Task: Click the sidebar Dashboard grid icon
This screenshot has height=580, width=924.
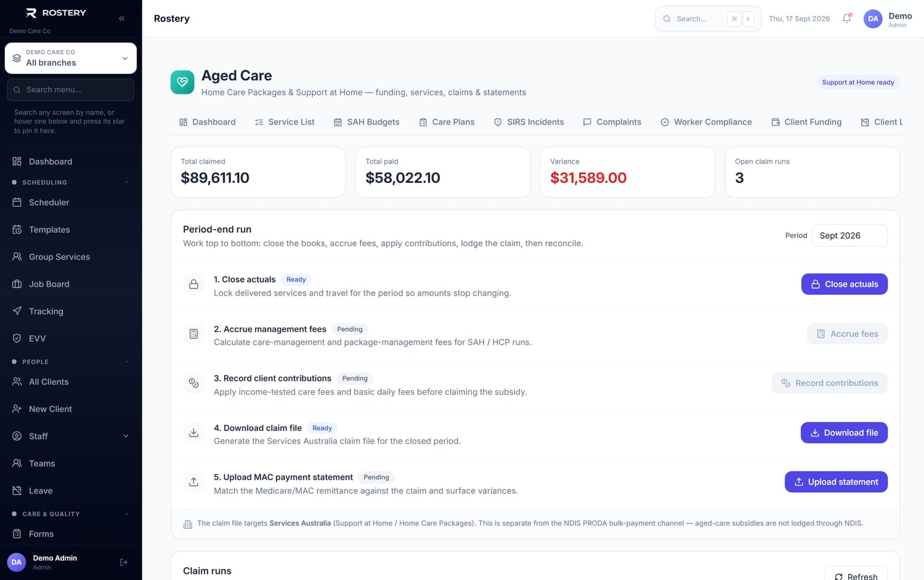Action: pyautogui.click(x=17, y=161)
